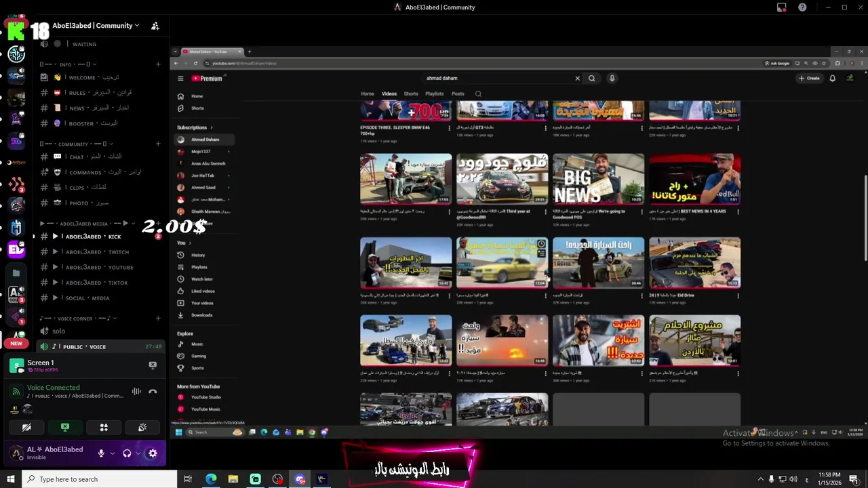Create channel plus in COMMUNITY category
The image size is (868, 488).
point(158,144)
